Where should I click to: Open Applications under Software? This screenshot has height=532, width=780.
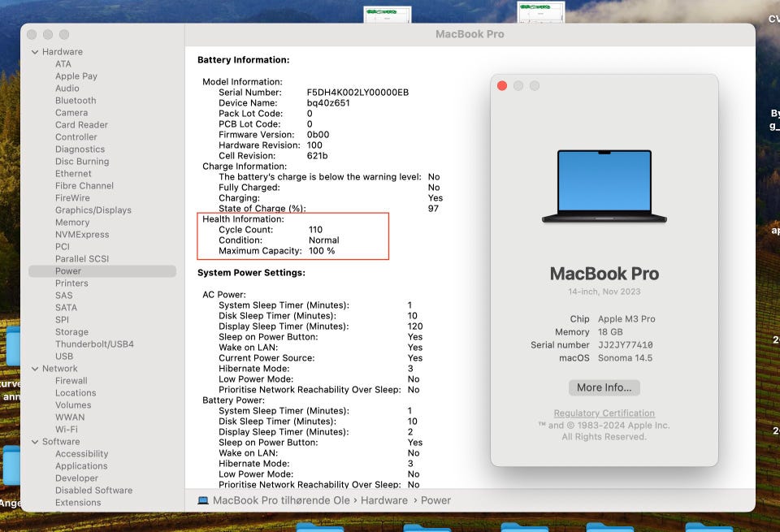coord(81,466)
